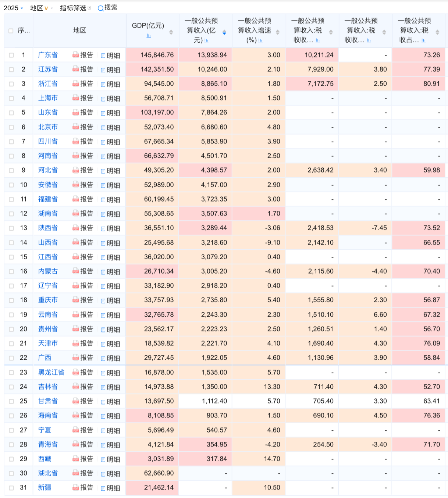Click the PDF report icon for 广东省
This screenshot has height=498, width=448.
click(x=76, y=55)
